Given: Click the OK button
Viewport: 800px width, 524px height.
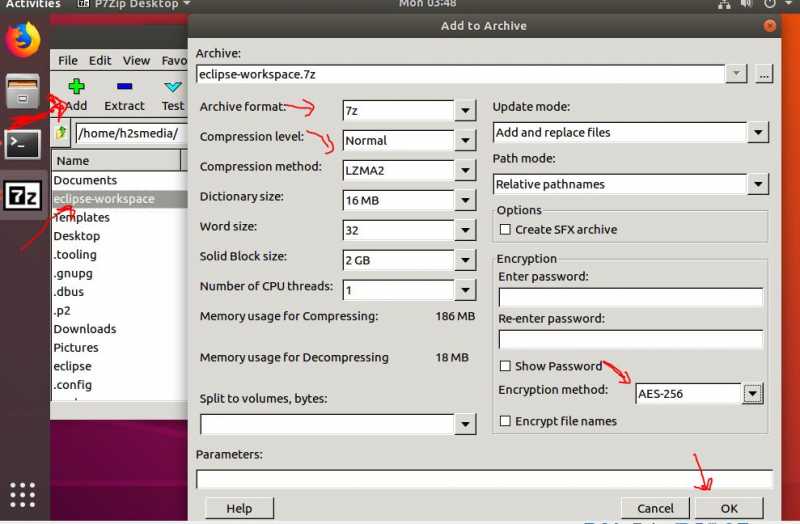Looking at the screenshot, I should click(729, 508).
